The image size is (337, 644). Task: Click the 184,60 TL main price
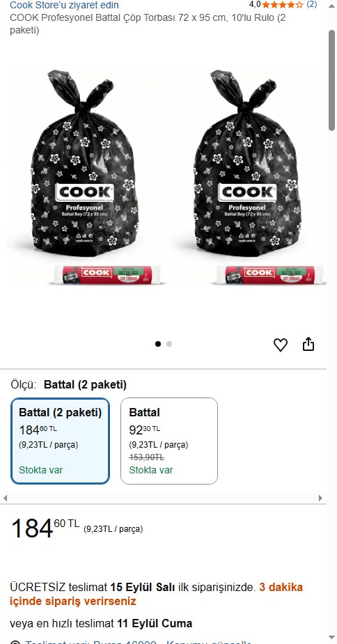tap(45, 528)
